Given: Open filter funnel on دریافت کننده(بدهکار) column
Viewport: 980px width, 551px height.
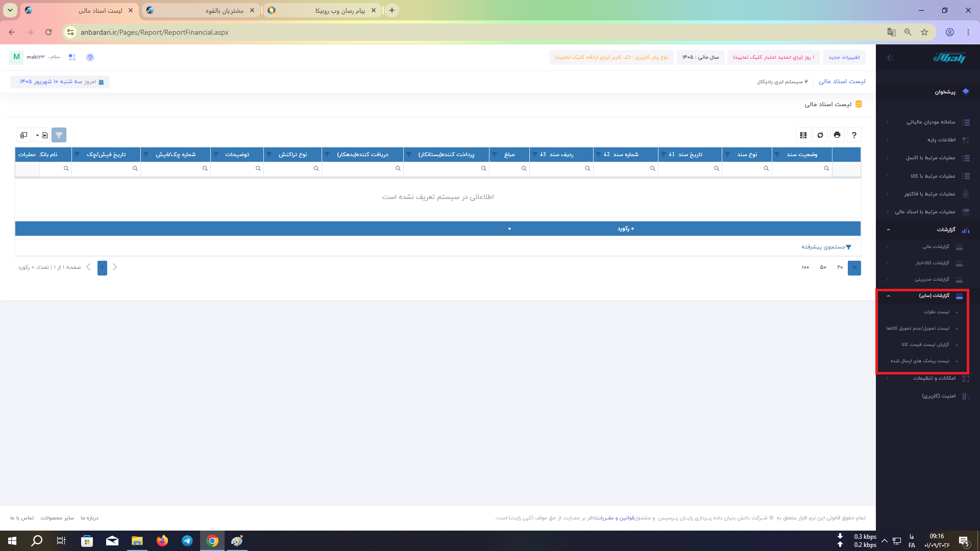Looking at the screenshot, I should [x=327, y=154].
